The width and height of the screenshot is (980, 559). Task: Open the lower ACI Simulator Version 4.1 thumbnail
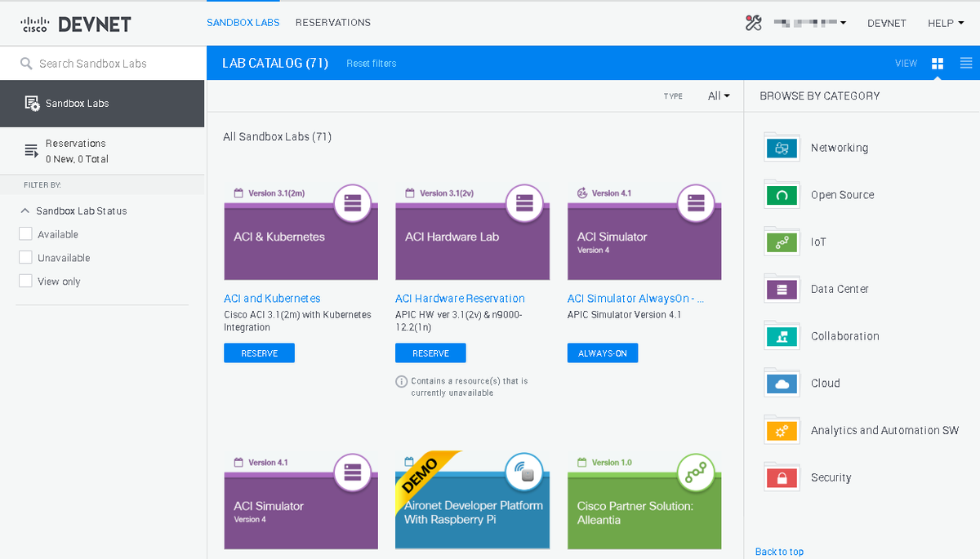point(301,511)
